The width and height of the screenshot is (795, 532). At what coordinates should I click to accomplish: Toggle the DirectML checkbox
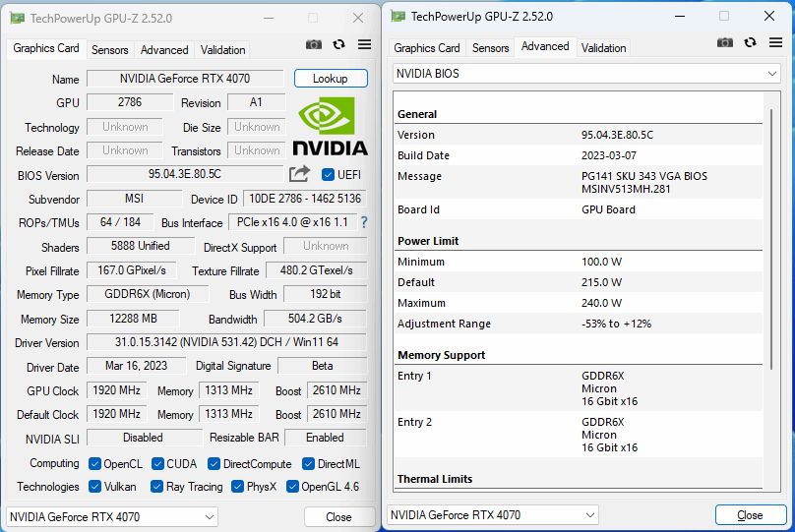coord(308,463)
